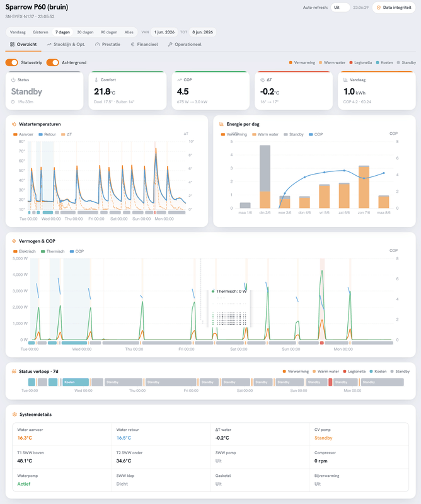Viewport: 421px width, 504px height.
Task: Toggle Retour series in Watertemperaturen legend
Action: coord(47,134)
